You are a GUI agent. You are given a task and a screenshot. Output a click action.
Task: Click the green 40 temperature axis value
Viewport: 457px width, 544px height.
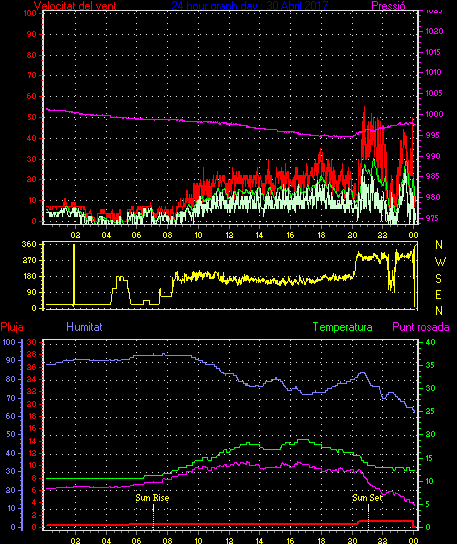pos(430,342)
